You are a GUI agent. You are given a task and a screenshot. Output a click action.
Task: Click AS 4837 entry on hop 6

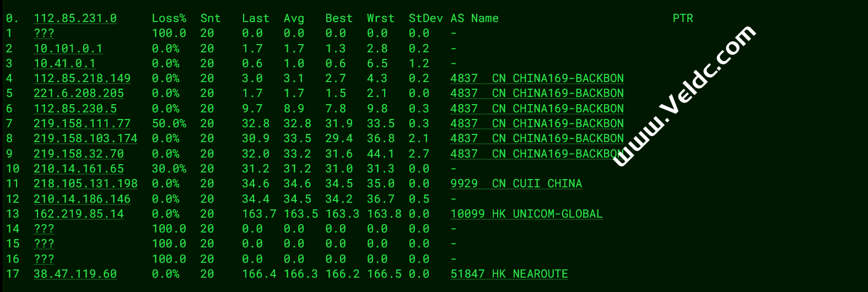click(x=537, y=109)
